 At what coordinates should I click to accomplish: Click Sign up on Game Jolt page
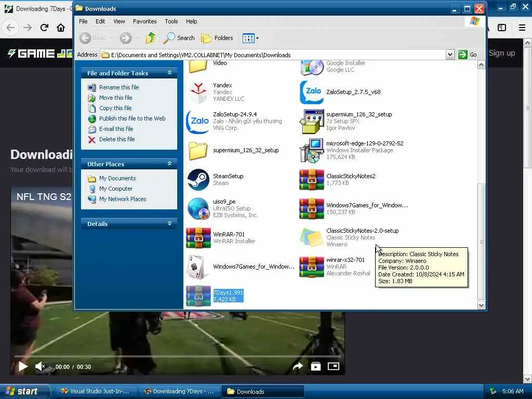502,53
